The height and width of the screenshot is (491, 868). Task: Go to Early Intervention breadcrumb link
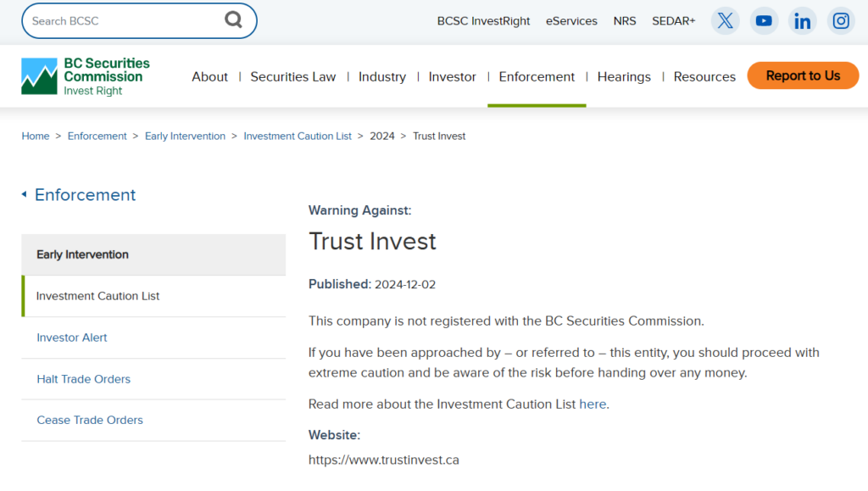pyautogui.click(x=185, y=137)
